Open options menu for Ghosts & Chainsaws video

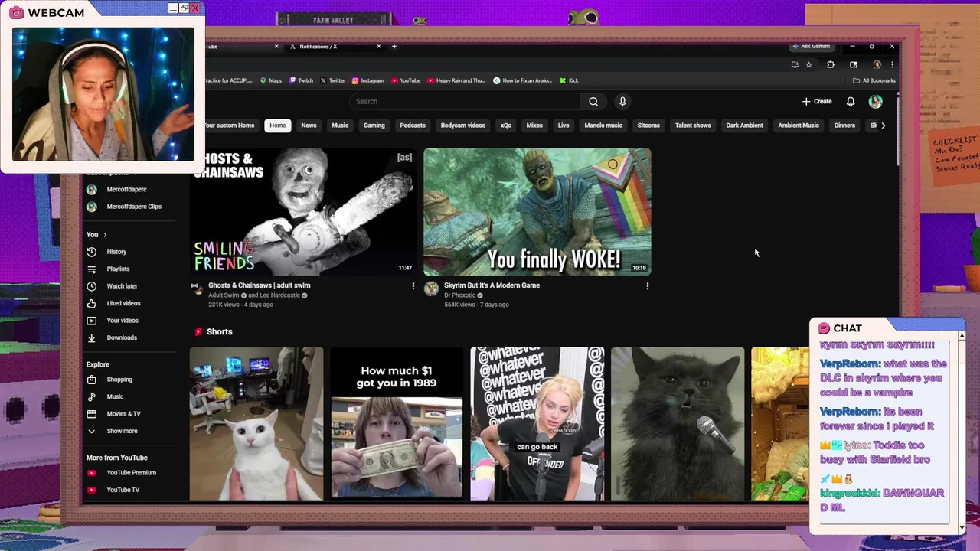click(x=413, y=286)
